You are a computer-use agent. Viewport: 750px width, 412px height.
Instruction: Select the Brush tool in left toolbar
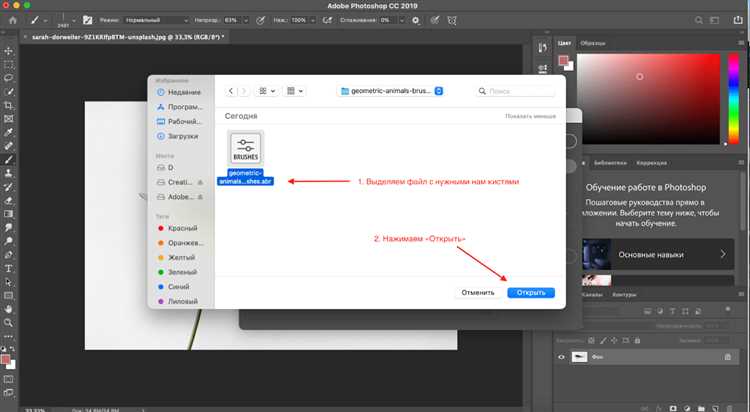point(8,160)
